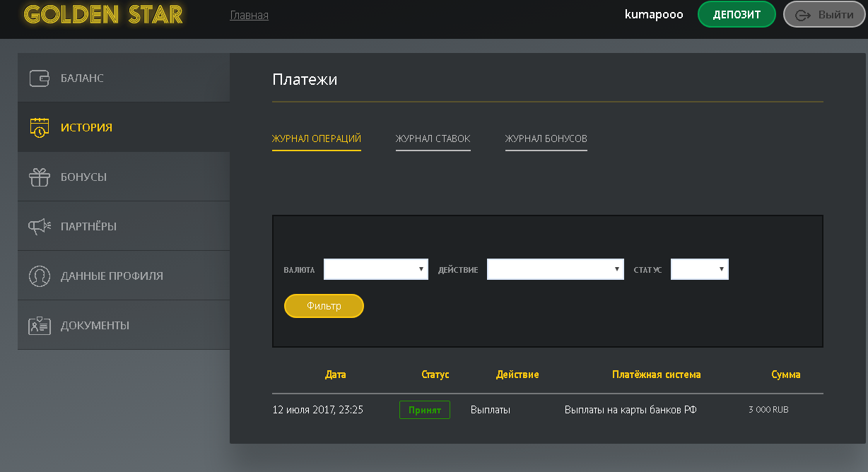Click the green Принят status badge
868x472 pixels.
click(424, 410)
